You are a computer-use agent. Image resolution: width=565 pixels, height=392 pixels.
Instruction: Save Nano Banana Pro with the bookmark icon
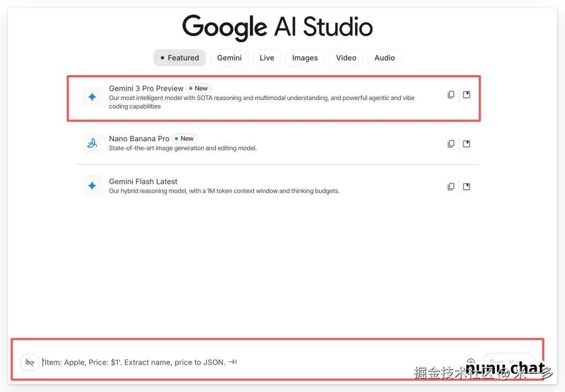pyautogui.click(x=466, y=144)
